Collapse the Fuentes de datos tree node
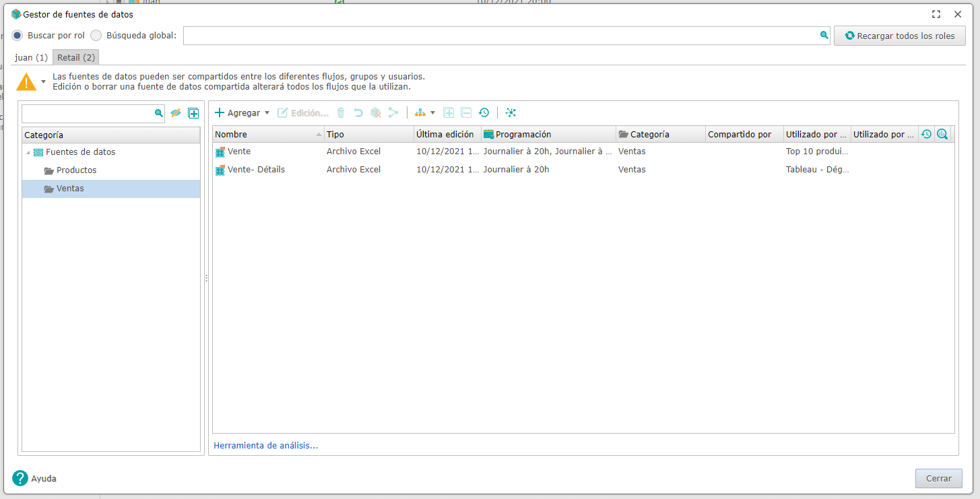 [x=28, y=153]
